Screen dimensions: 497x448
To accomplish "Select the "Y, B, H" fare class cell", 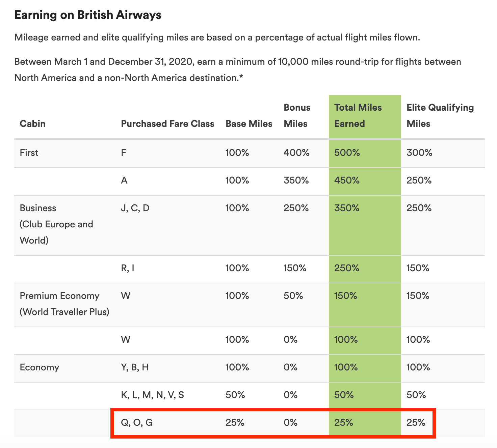I will 135,367.
